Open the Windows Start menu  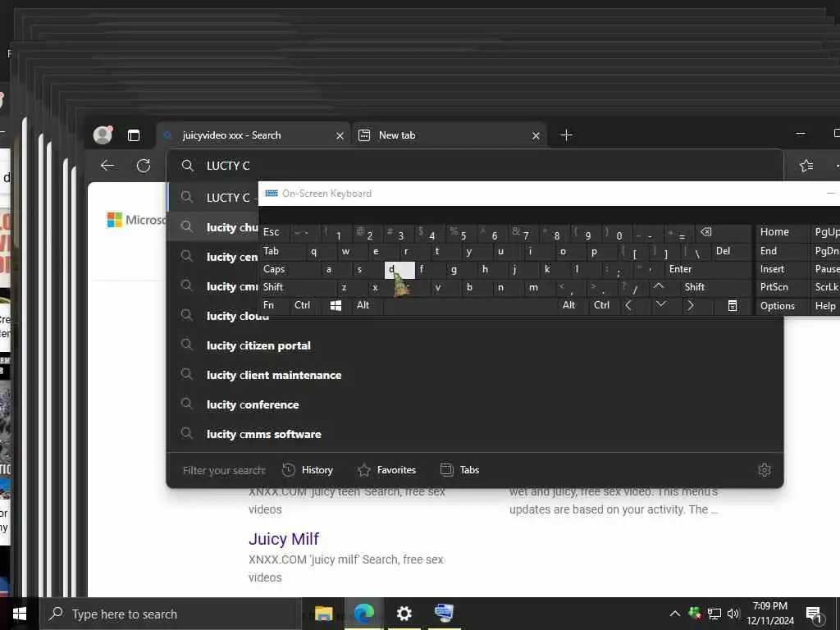[x=20, y=614]
